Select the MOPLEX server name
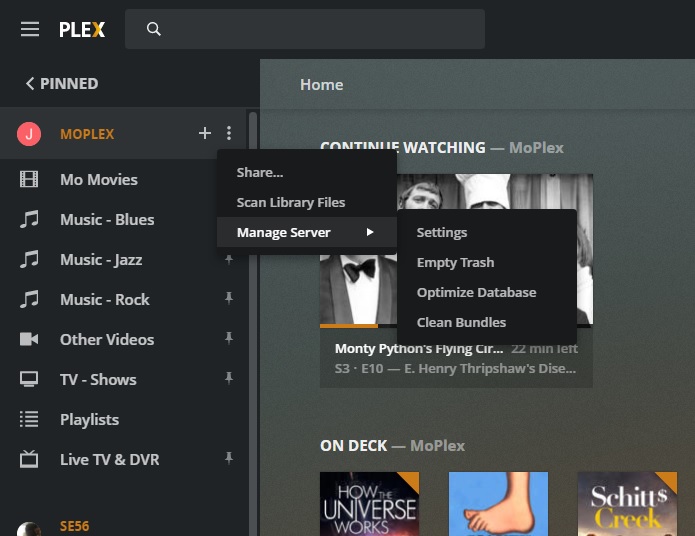The height and width of the screenshot is (536, 695). click(x=87, y=134)
